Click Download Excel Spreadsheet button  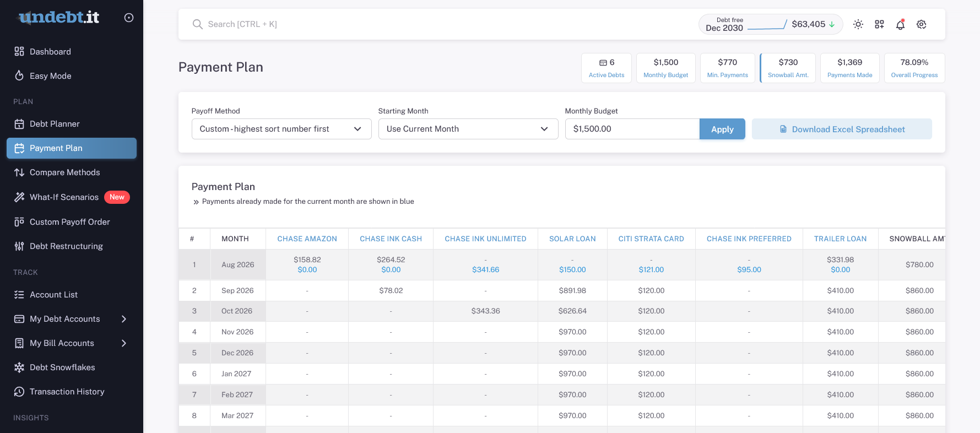pos(842,129)
